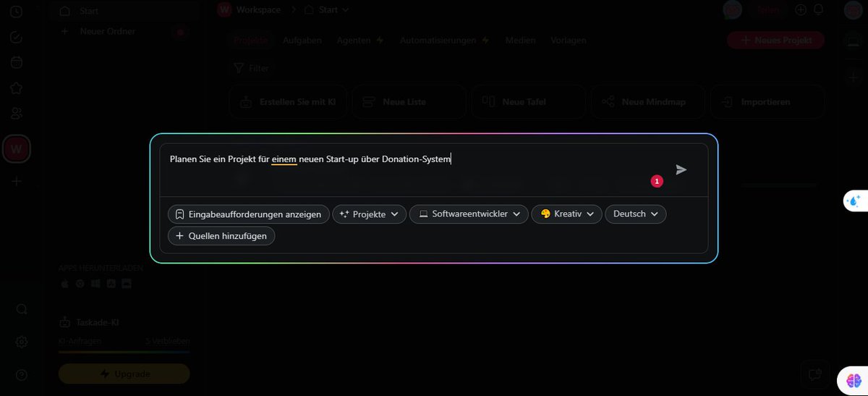The height and width of the screenshot is (396, 868).
Task: Click the Neues Projekt button
Action: click(775, 41)
